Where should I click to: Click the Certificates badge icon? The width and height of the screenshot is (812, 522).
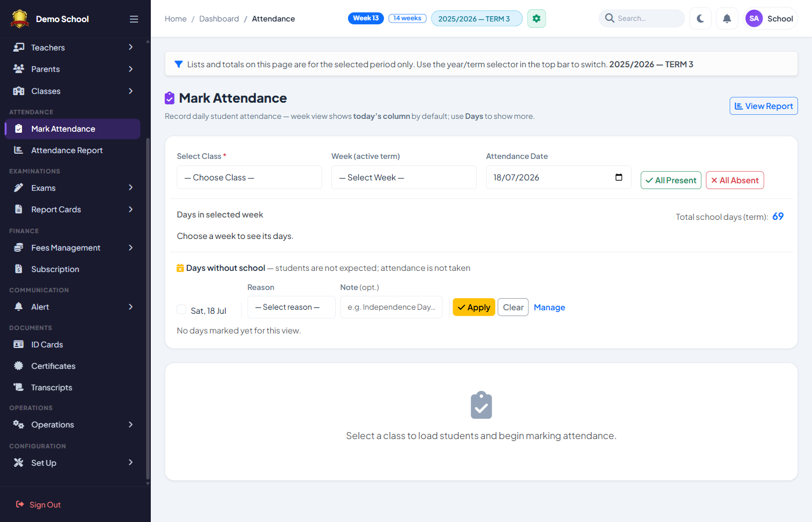click(x=19, y=366)
